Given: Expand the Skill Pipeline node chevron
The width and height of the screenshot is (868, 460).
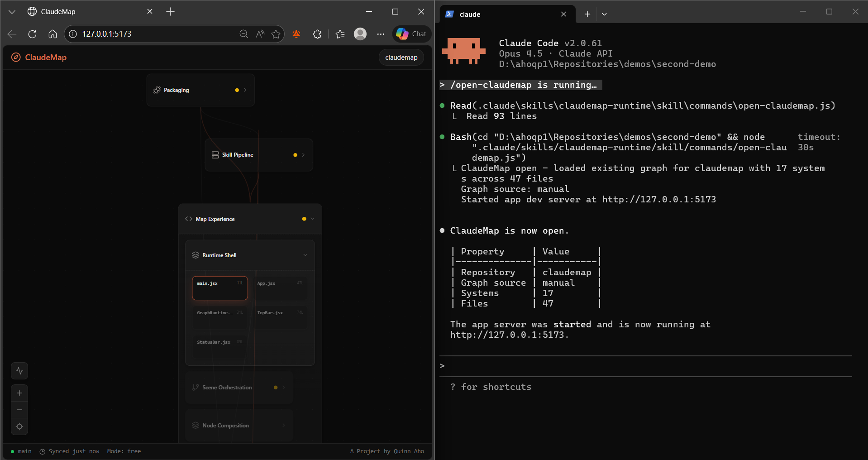Looking at the screenshot, I should (303, 155).
